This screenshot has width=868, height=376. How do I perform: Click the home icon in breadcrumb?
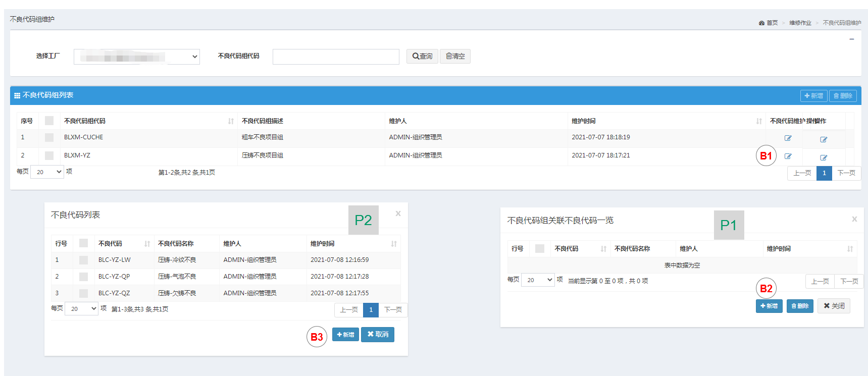click(x=761, y=23)
